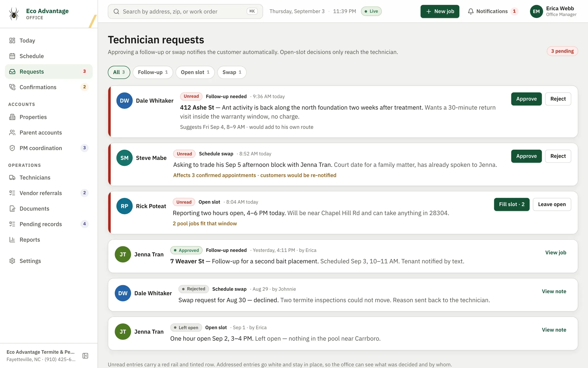Image resolution: width=588 pixels, height=368 pixels.
Task: Open the Confirmations page
Action: pyautogui.click(x=49, y=87)
